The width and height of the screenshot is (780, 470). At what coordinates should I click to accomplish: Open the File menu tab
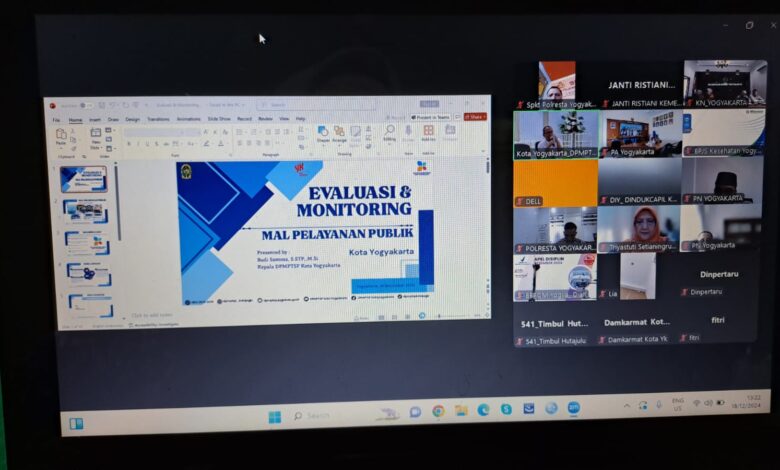56,120
